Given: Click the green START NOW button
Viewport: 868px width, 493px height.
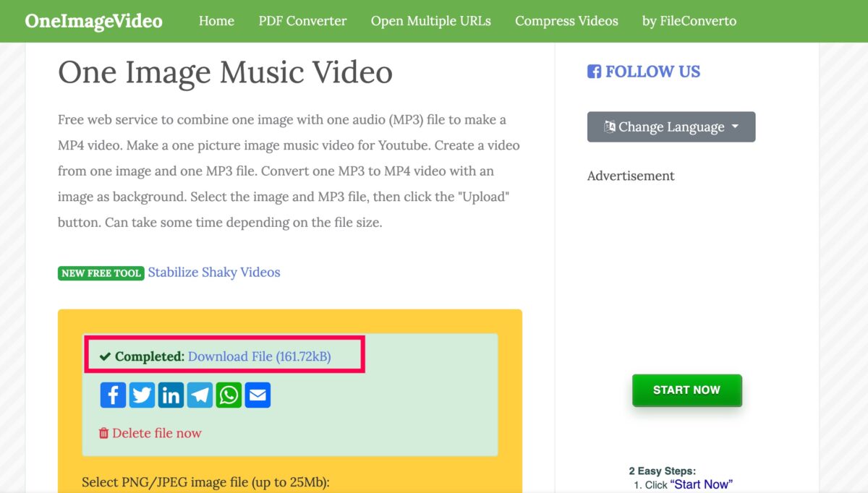Looking at the screenshot, I should (x=687, y=390).
